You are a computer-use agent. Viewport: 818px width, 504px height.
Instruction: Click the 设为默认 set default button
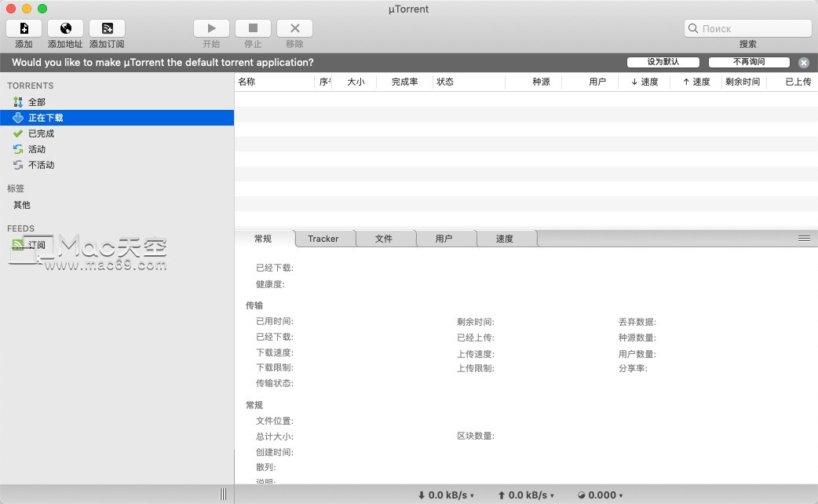pos(663,62)
